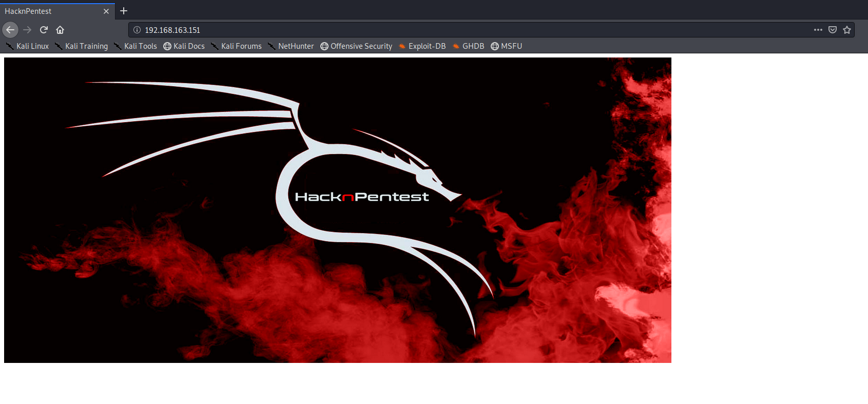
Task: Bookmark this page with the star
Action: (847, 30)
